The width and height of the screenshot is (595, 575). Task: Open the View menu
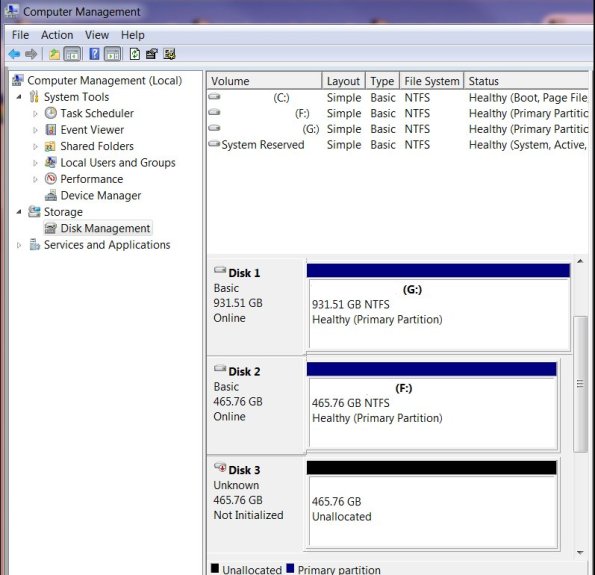click(97, 35)
